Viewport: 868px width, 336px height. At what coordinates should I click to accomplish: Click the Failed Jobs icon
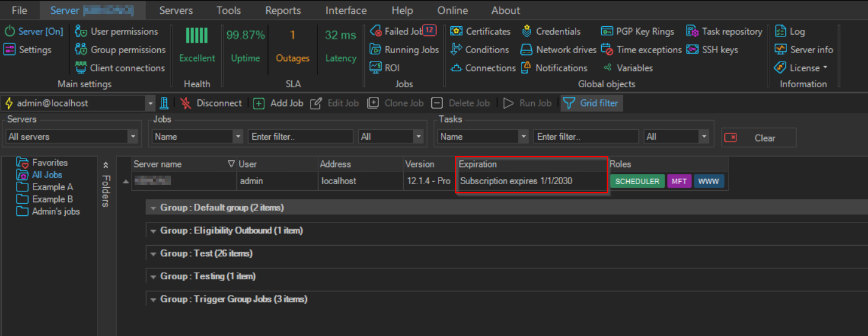pos(376,32)
